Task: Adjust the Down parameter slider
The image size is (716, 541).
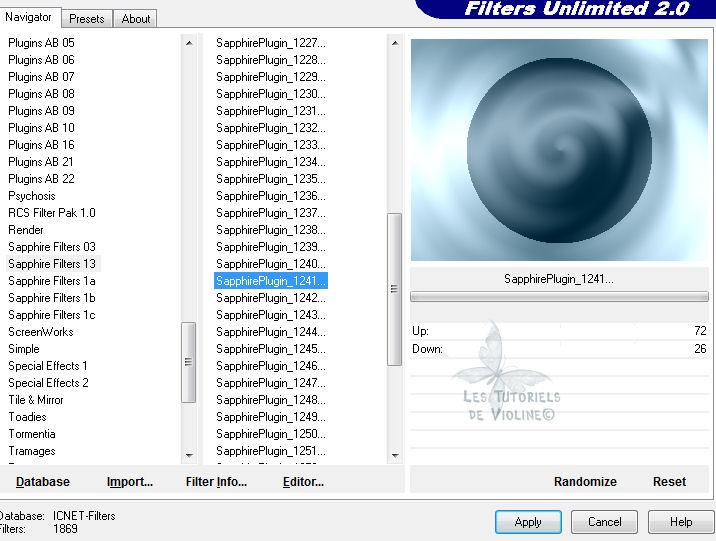Action: [x=560, y=349]
